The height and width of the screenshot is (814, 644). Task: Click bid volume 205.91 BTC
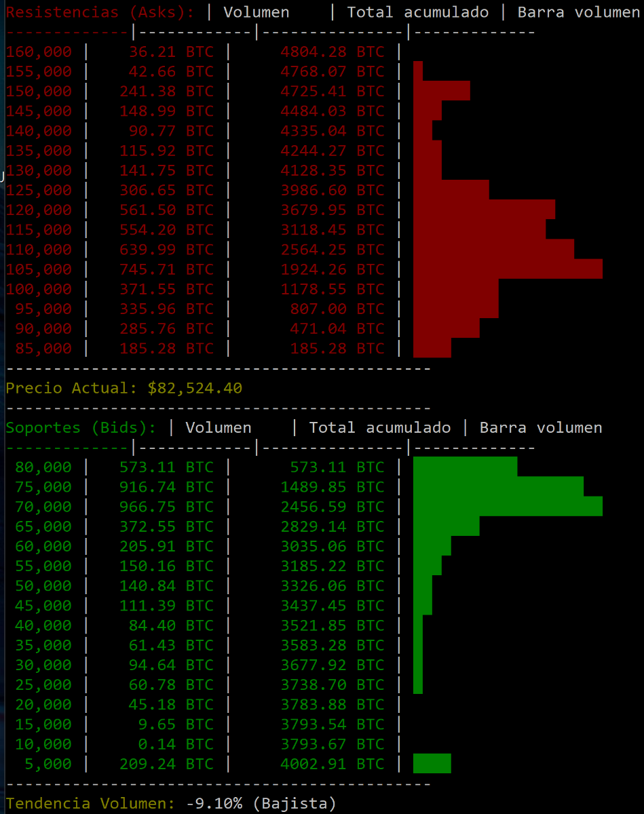166,546
